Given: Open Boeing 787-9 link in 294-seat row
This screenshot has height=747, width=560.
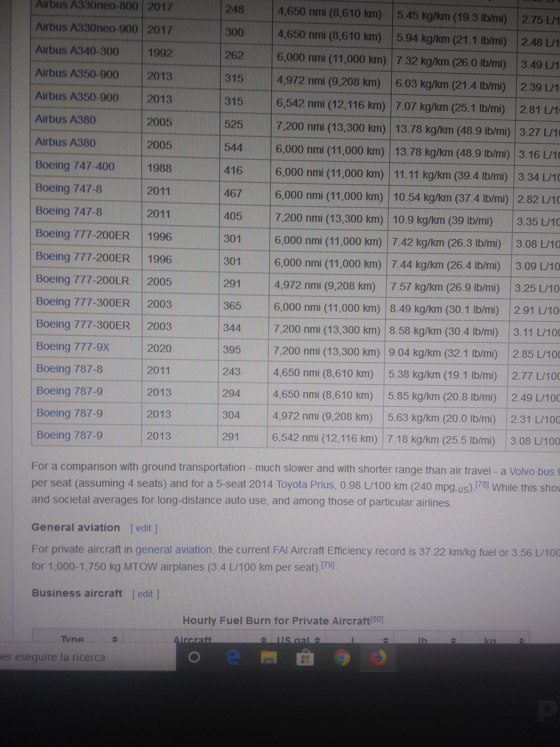Looking at the screenshot, I should tap(70, 391).
